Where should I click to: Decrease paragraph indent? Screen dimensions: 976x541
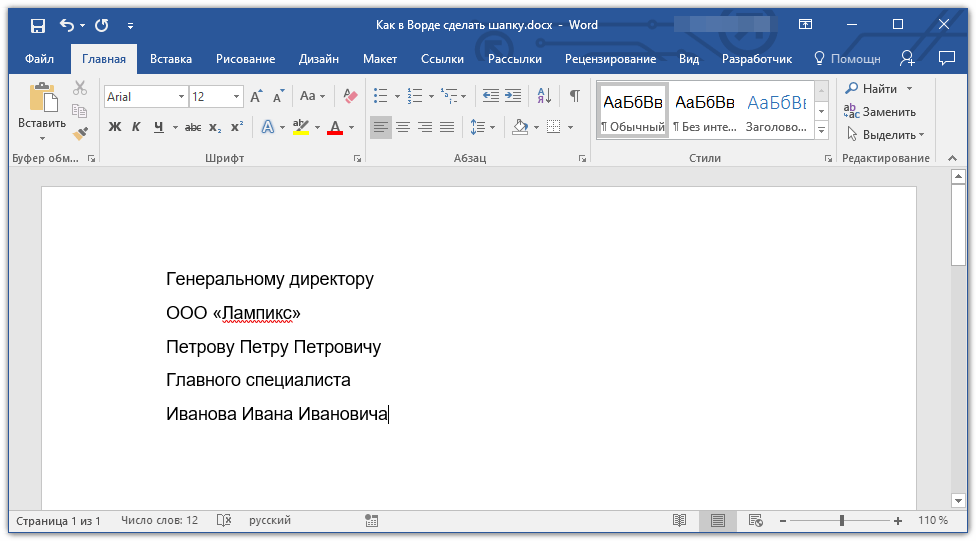tap(490, 96)
